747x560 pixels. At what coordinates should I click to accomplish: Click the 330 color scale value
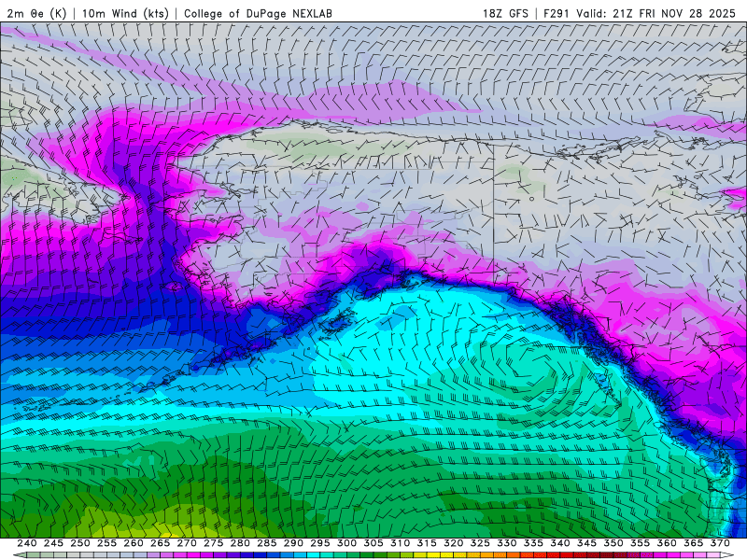(x=507, y=543)
